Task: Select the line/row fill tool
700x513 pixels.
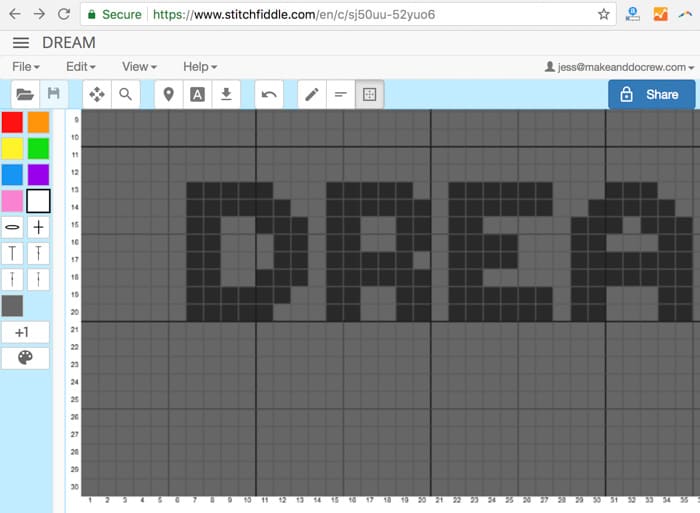Action: [341, 94]
